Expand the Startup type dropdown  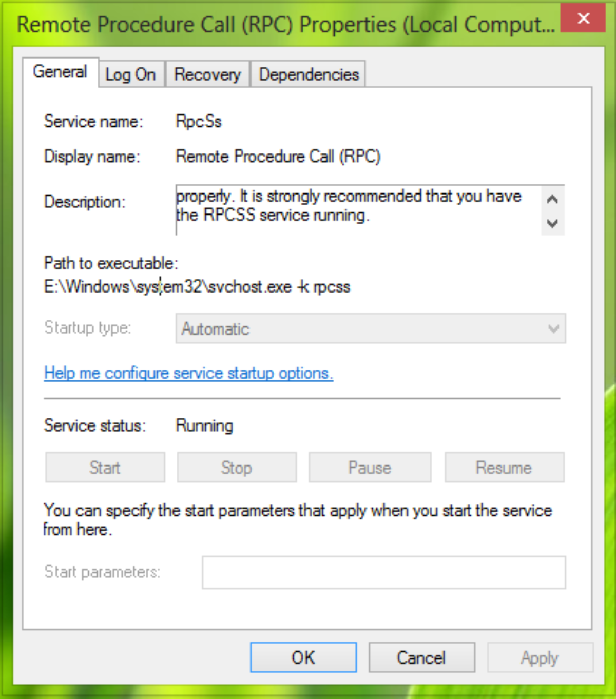click(370, 328)
